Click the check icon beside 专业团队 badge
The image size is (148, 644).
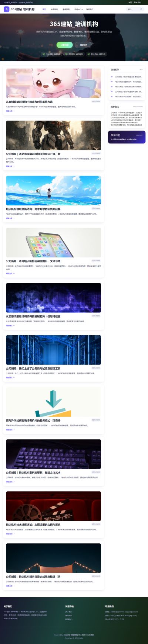[44, 54]
